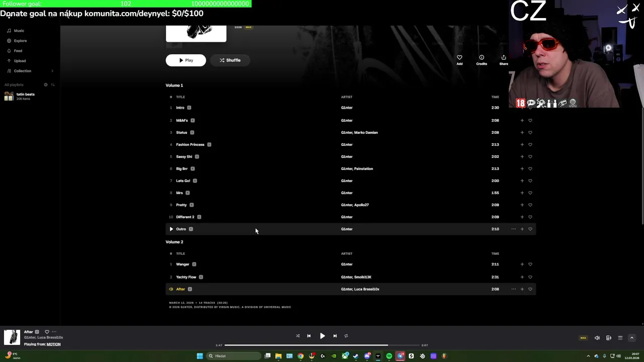This screenshot has height=362, width=644.
Task: Click the volume speaker icon
Action: (597, 338)
